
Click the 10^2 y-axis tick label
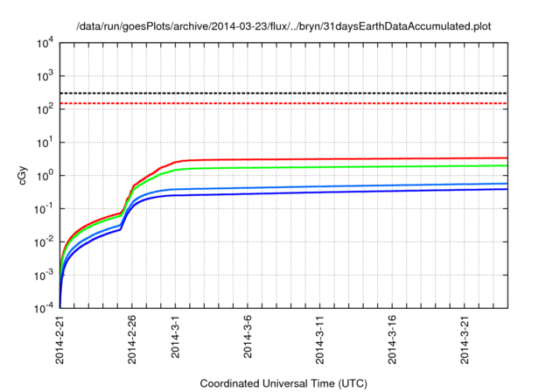tap(45, 109)
